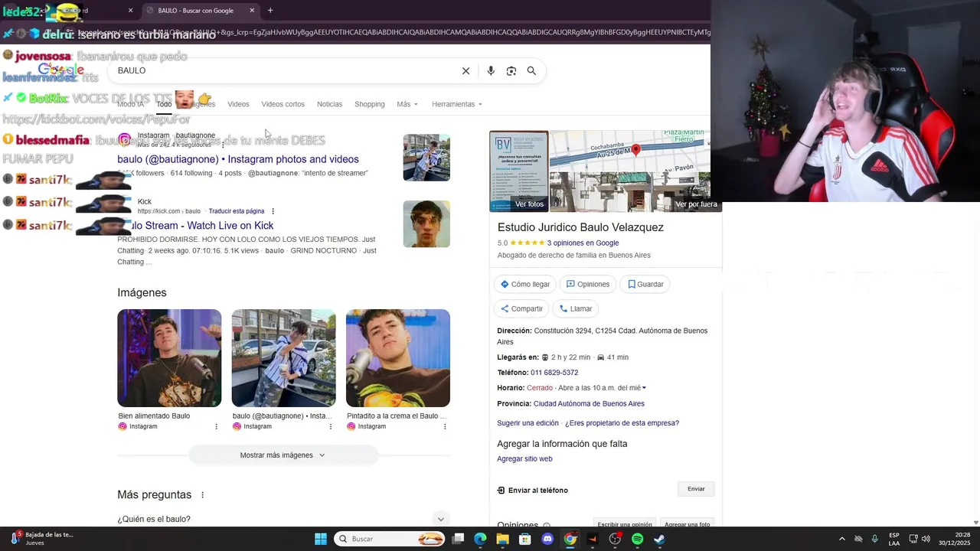Click the Compartir button

(521, 308)
